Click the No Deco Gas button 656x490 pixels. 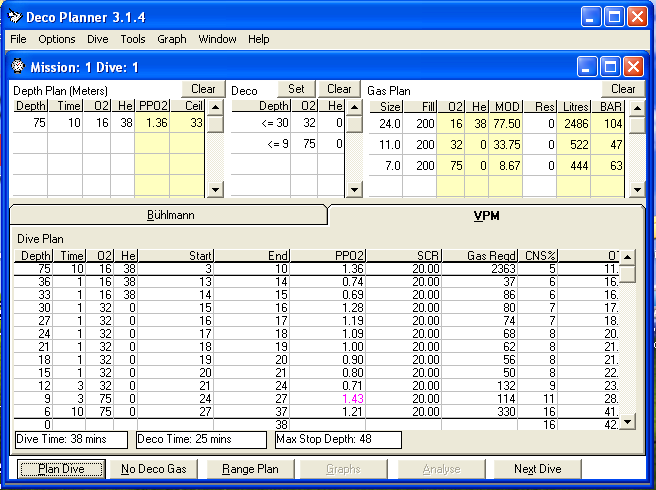(154, 469)
